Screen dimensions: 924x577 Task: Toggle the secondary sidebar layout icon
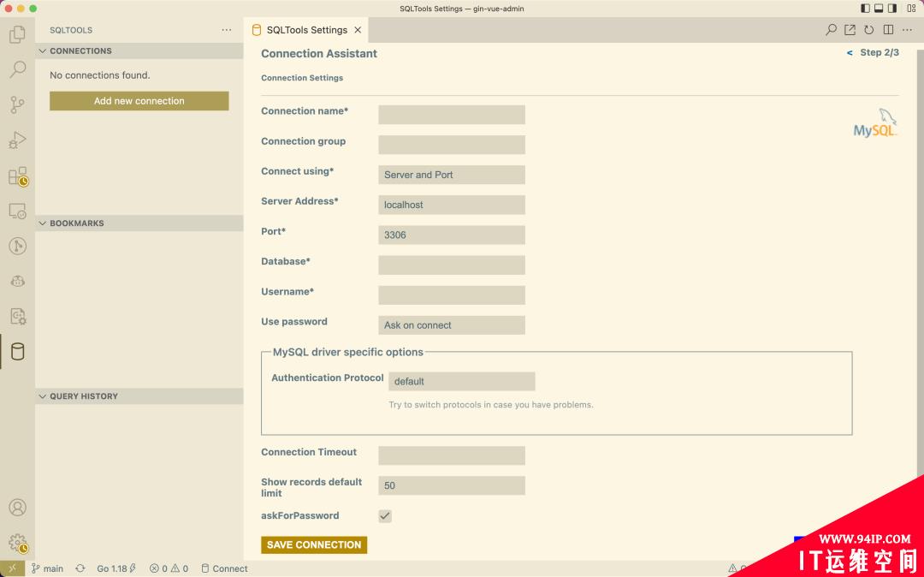[892, 9]
